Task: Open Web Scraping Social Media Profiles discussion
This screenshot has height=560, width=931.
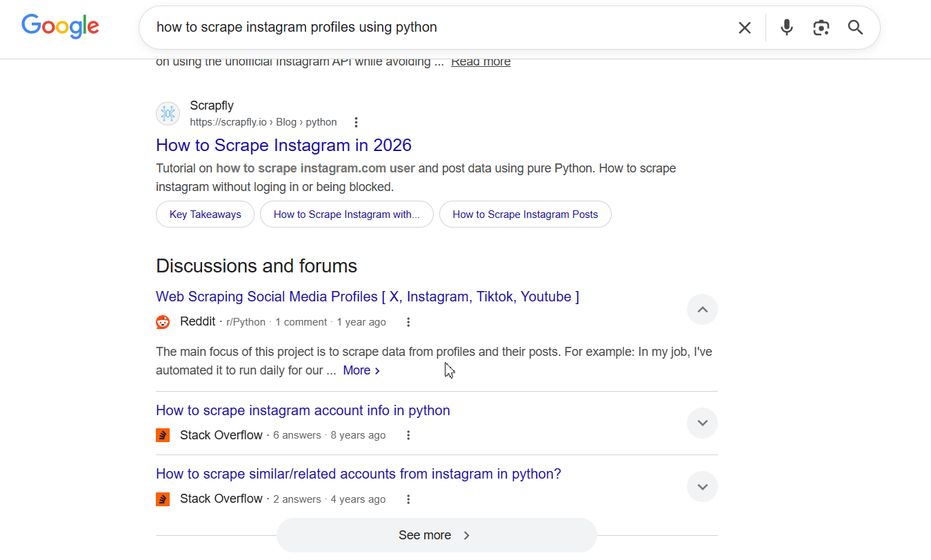Action: click(x=368, y=297)
